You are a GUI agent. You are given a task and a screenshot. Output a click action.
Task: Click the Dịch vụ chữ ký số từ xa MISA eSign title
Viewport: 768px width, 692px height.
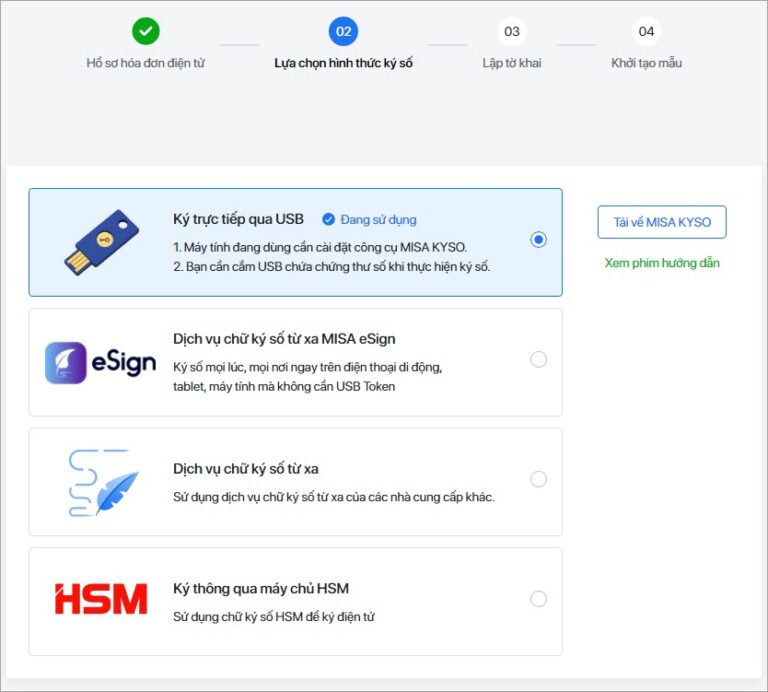(x=284, y=339)
